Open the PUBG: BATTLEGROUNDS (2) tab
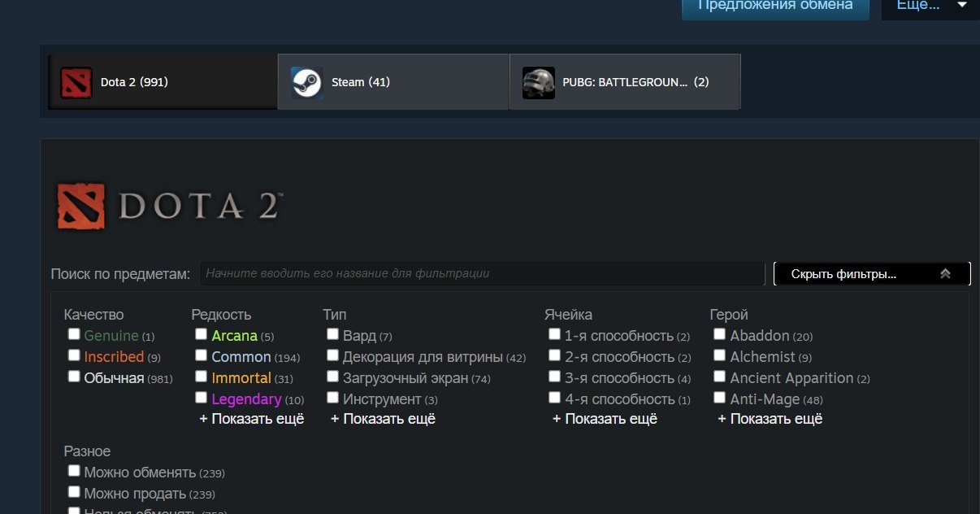 point(625,82)
